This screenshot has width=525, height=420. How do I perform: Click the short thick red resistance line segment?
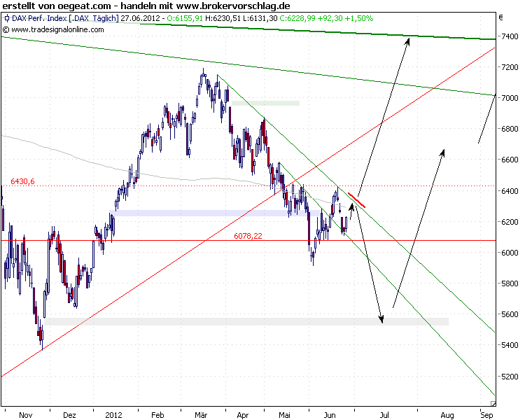click(356, 200)
